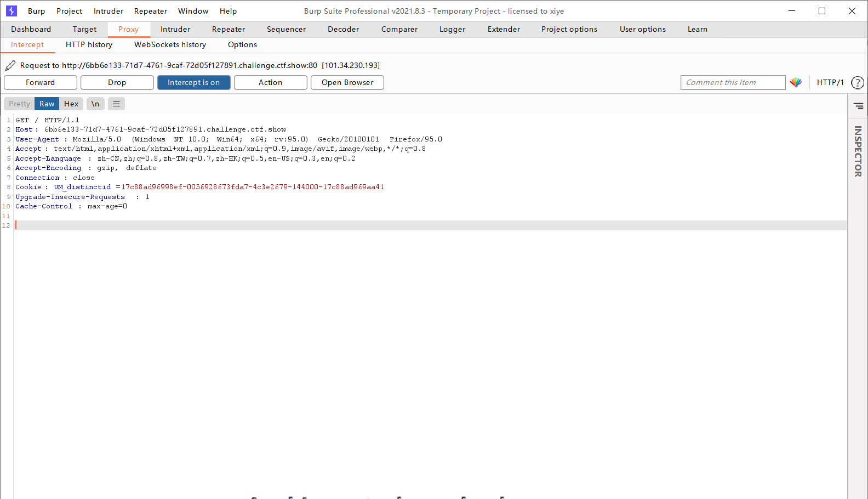The width and height of the screenshot is (868, 499).
Task: Click the Comment this item field
Action: click(x=733, y=82)
